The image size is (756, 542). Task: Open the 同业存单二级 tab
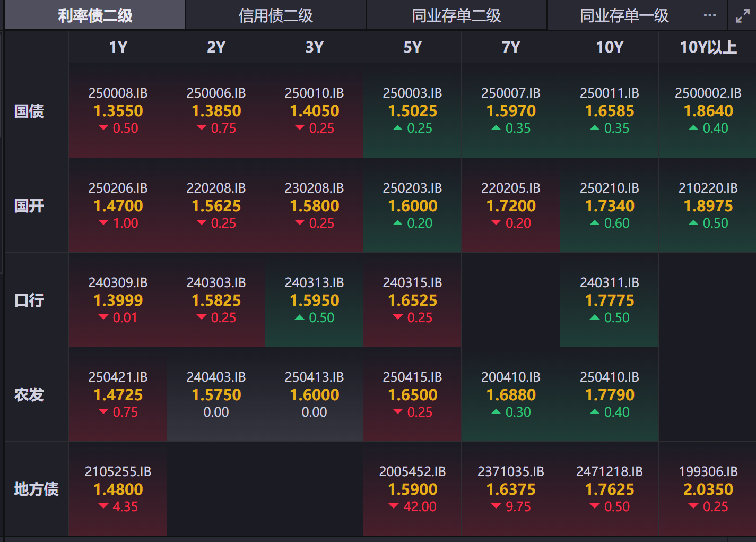click(x=456, y=15)
